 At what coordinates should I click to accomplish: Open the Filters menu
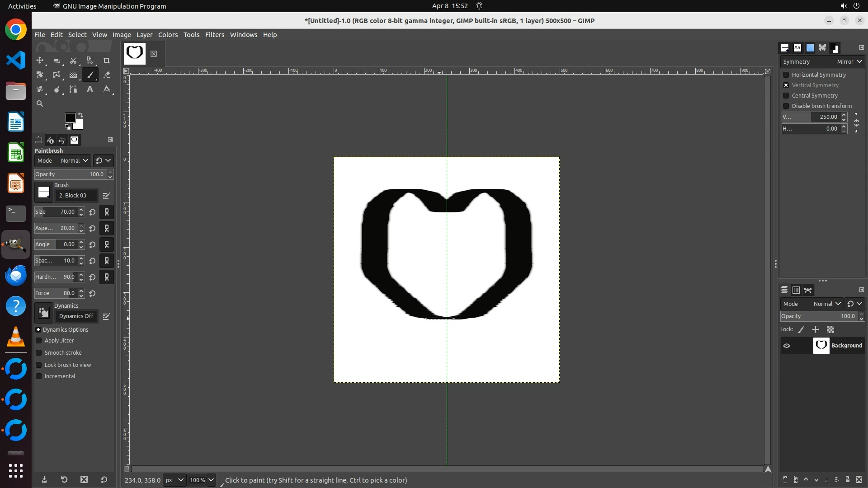click(214, 35)
